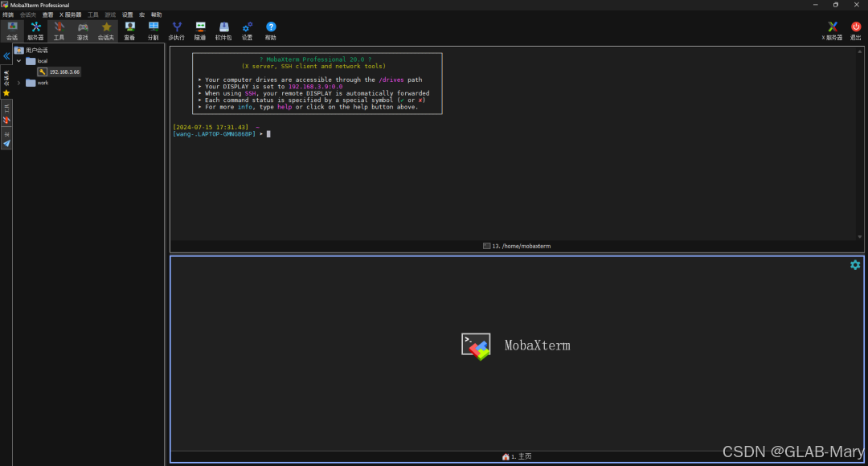Click the 查看 (View) toolbar icon
Image resolution: width=868 pixels, height=466 pixels.
click(x=129, y=31)
